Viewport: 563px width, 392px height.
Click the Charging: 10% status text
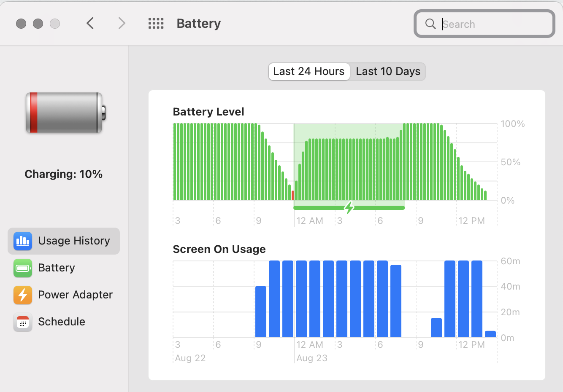[x=64, y=174]
